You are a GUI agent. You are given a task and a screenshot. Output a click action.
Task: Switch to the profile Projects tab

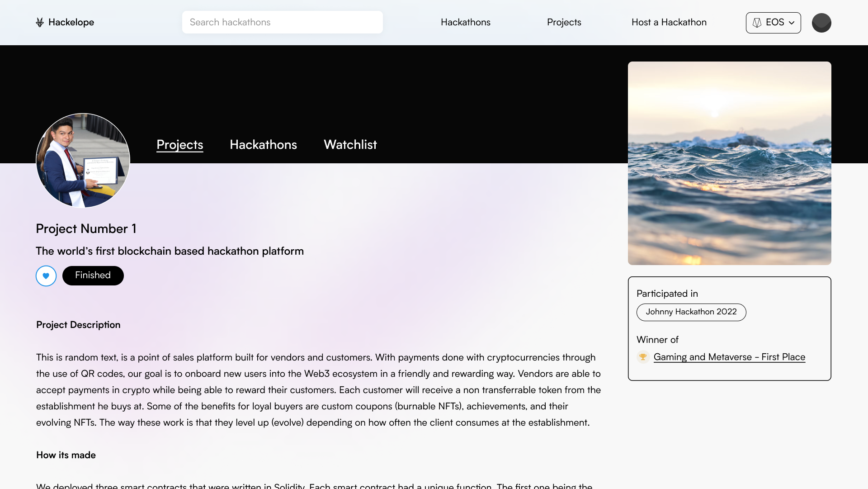coord(179,145)
